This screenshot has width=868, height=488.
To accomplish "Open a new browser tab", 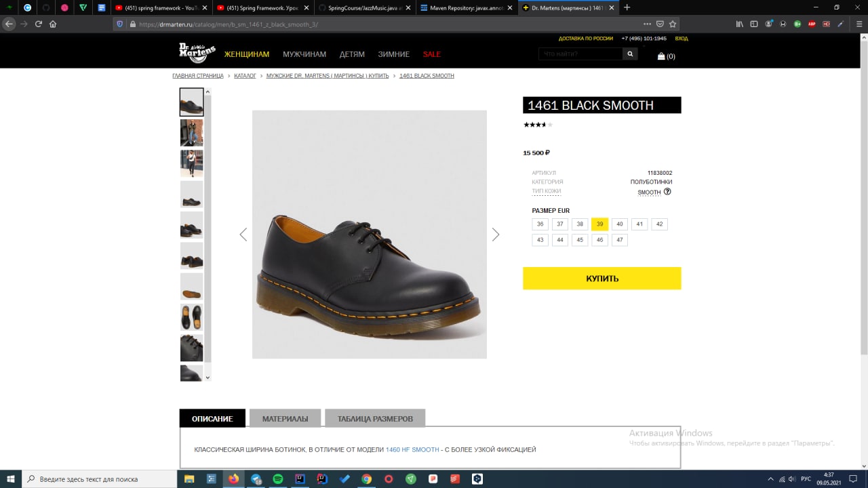I will click(627, 7).
